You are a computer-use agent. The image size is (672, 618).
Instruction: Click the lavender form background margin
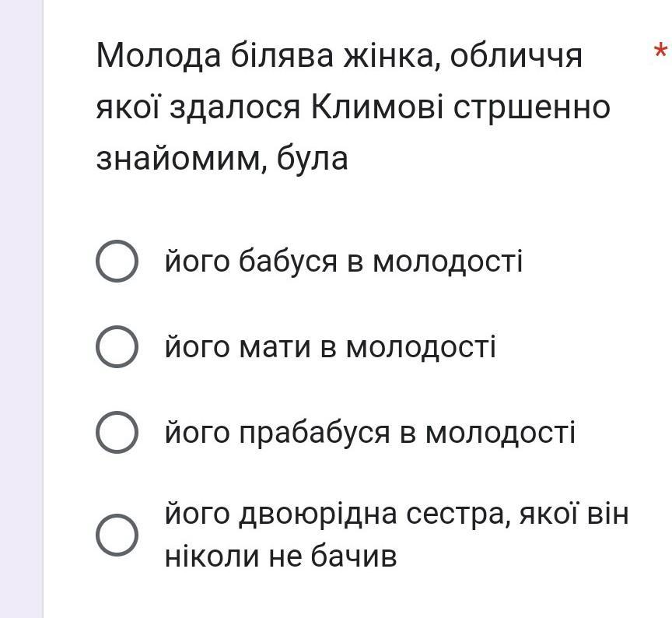tap(20, 309)
